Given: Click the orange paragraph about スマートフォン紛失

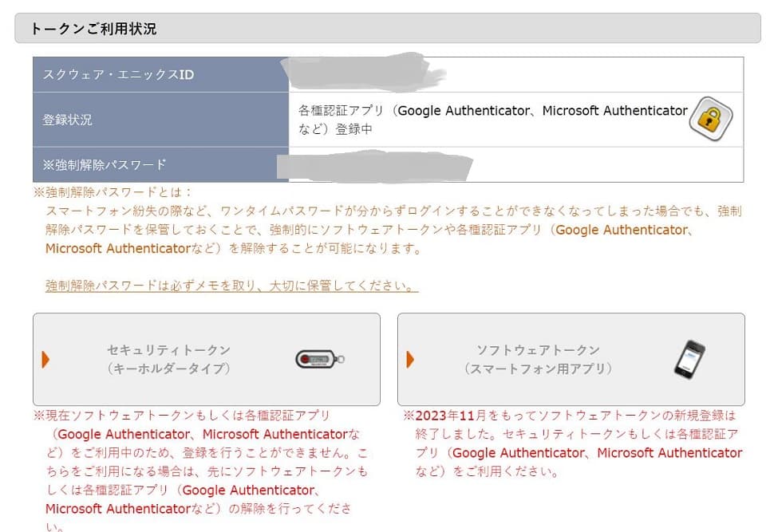Looking at the screenshot, I should (393, 230).
